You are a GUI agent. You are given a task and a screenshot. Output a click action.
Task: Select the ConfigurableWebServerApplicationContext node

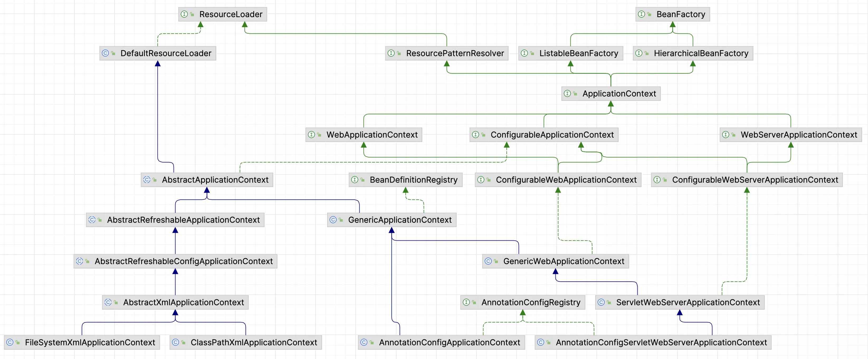747,180
